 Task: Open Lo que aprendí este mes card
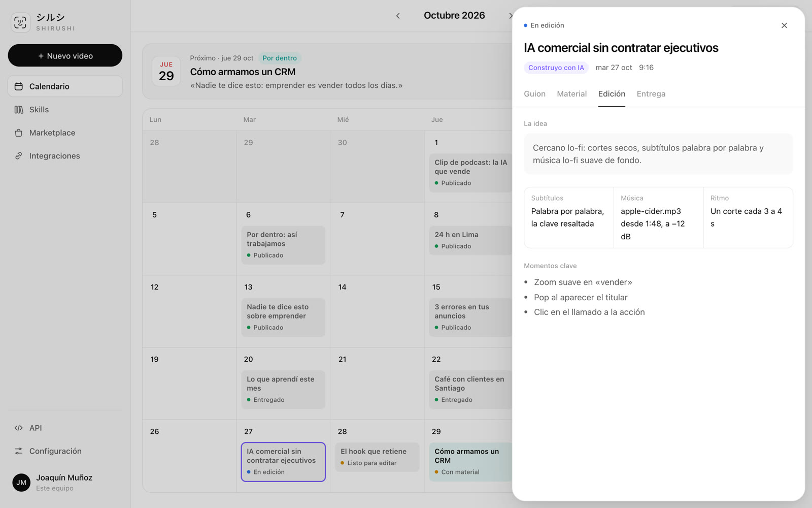[283, 389]
